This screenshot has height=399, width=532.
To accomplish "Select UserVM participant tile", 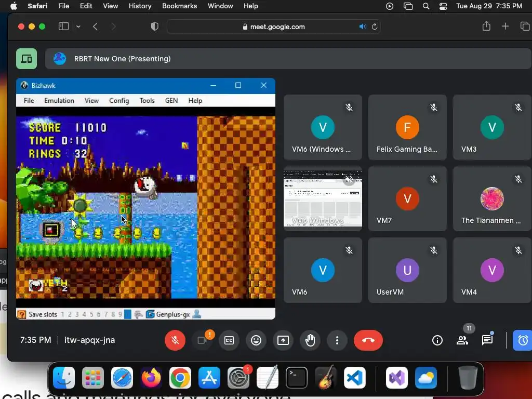I will (x=407, y=270).
